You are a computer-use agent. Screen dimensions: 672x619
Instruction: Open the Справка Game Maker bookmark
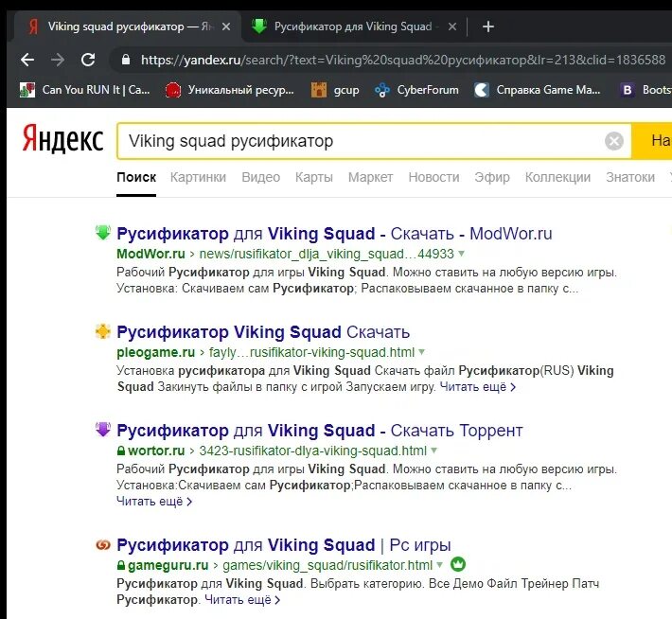(x=538, y=90)
